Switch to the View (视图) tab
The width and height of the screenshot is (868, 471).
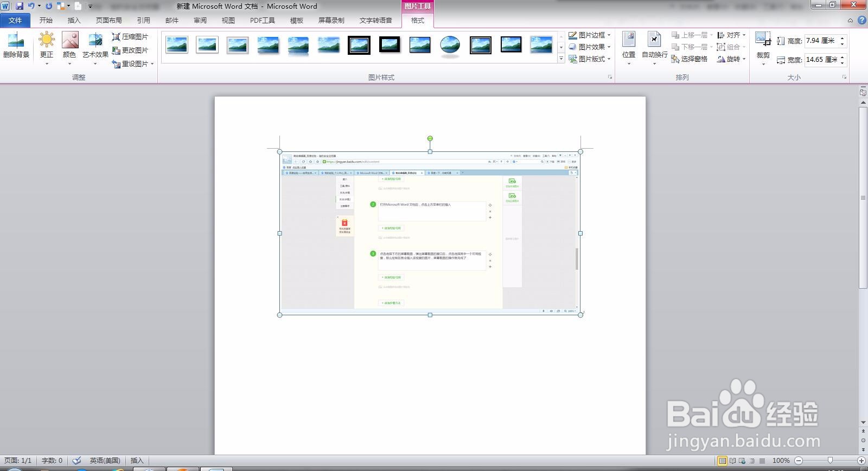tap(228, 20)
